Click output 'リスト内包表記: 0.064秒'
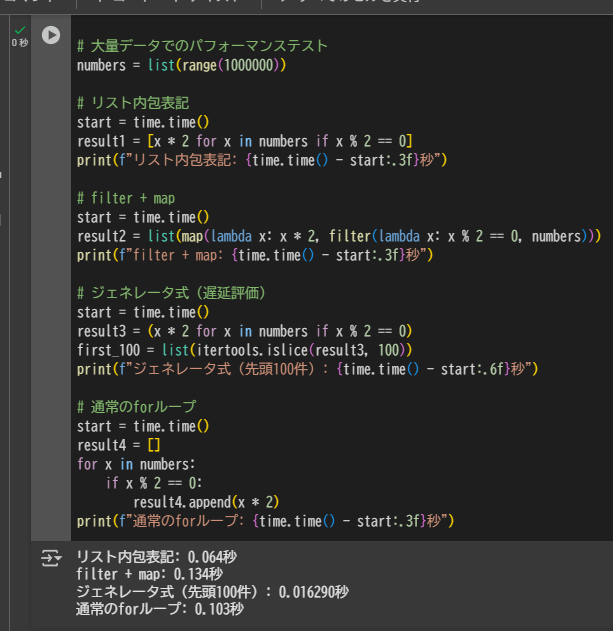 157,557
